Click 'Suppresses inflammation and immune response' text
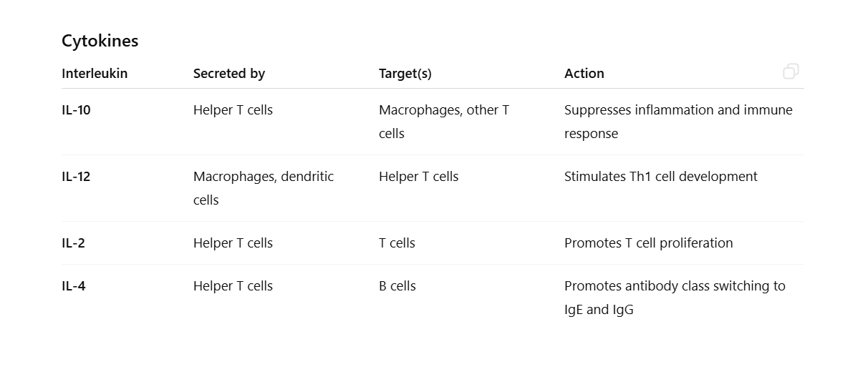Viewport: 868px width, 367px height. [677, 121]
